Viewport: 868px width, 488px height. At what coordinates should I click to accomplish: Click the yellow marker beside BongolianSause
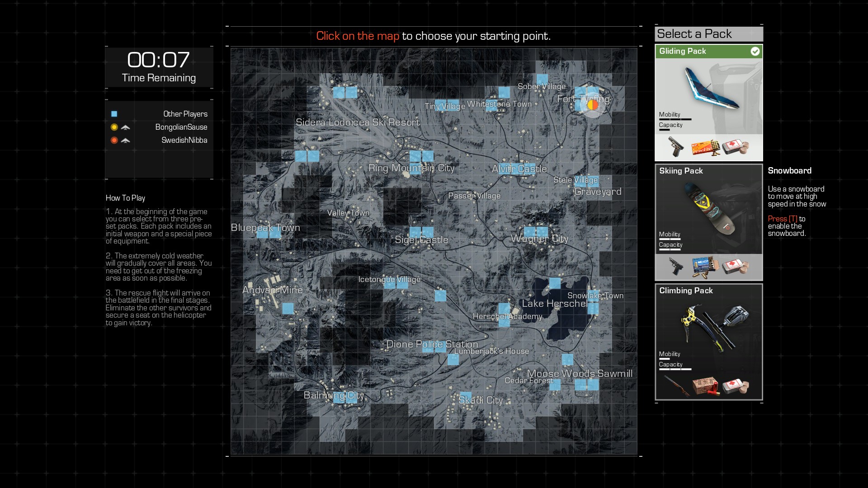[114, 127]
